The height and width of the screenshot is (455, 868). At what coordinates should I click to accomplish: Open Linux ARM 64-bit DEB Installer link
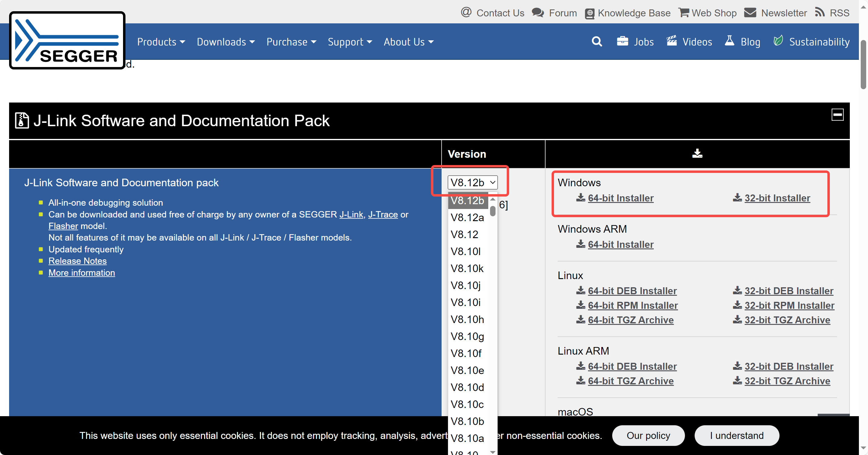633,366
